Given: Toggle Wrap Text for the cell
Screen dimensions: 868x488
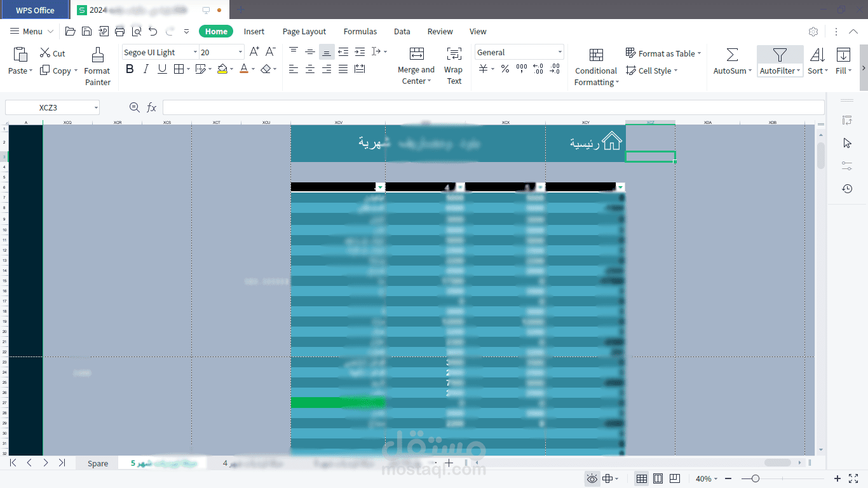Looking at the screenshot, I should [454, 66].
